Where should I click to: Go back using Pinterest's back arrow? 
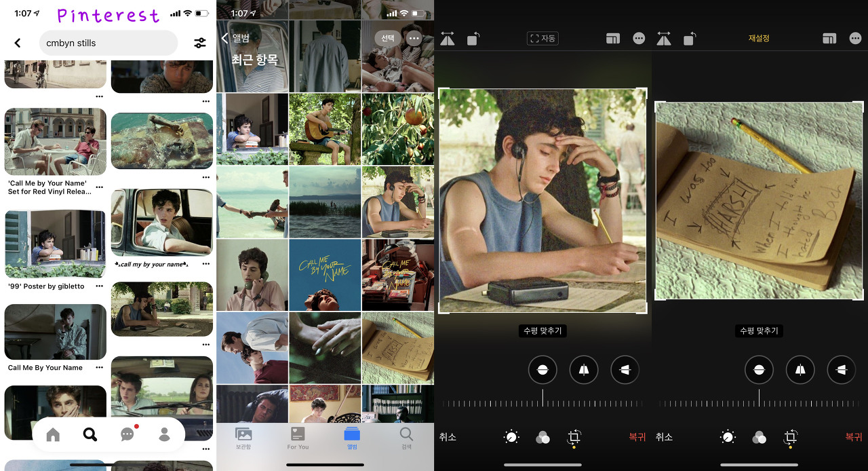tap(18, 43)
